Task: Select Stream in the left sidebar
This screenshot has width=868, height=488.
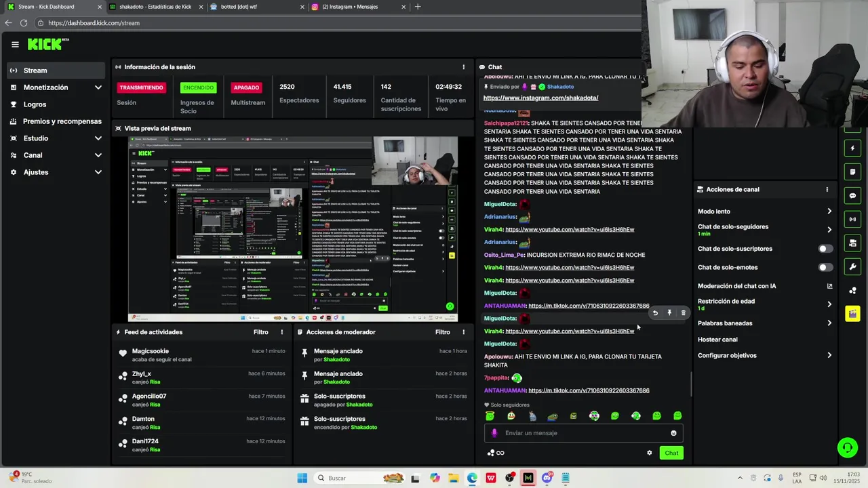Action: pos(56,70)
